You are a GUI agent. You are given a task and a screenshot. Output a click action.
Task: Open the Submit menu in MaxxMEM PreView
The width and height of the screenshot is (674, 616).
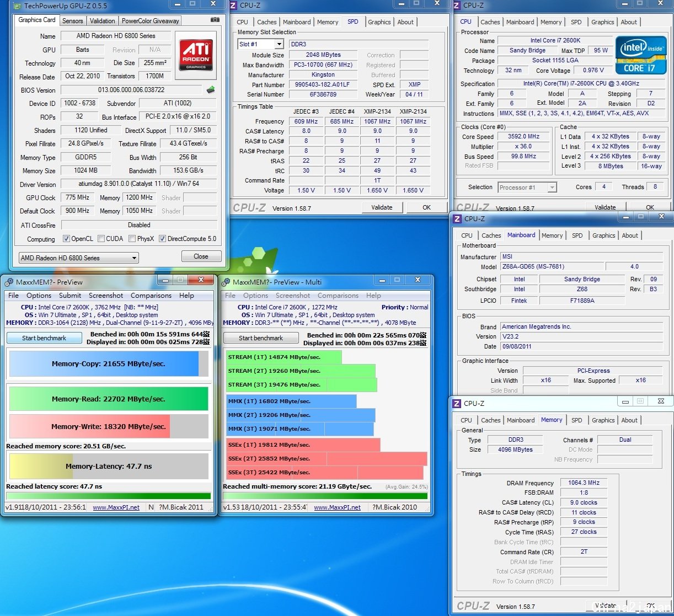pyautogui.click(x=70, y=296)
